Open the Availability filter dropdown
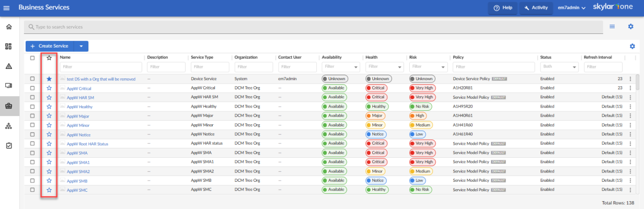Image resolution: width=644 pixels, height=209 pixels. tap(340, 67)
